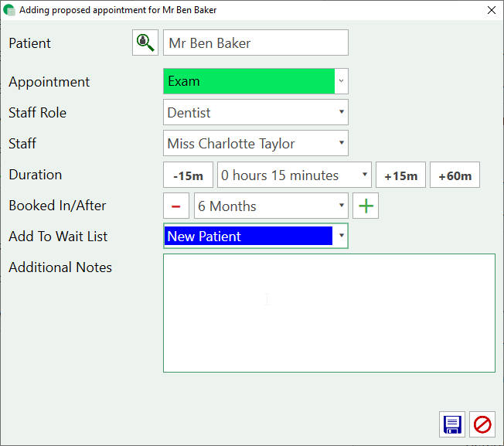Click inside the Additional Notes box
Viewport: 504px width, 446px height.
click(329, 313)
